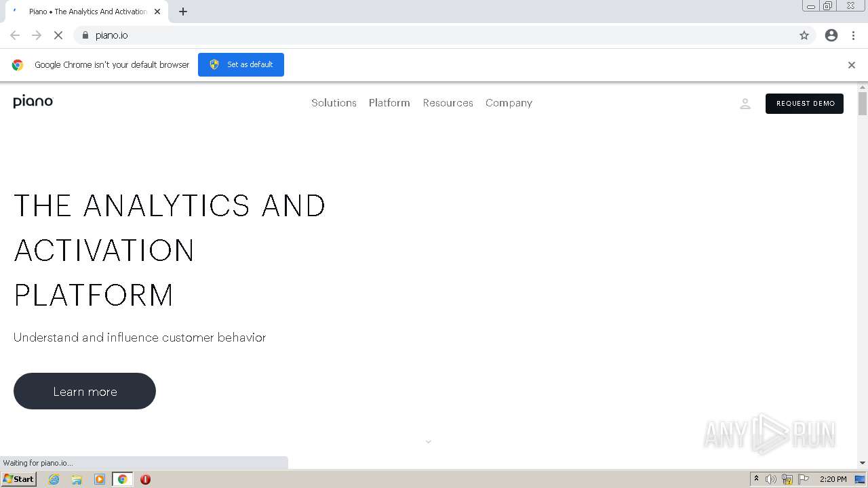Open the Resources menu
Viewport: 868px width, 488px height.
pos(448,103)
